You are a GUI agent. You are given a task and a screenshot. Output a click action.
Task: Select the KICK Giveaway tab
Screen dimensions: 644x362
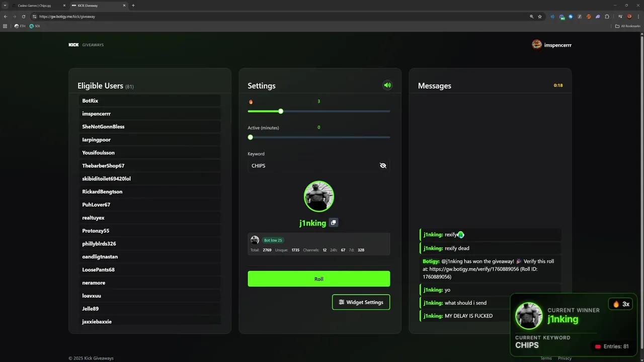tap(99, 6)
